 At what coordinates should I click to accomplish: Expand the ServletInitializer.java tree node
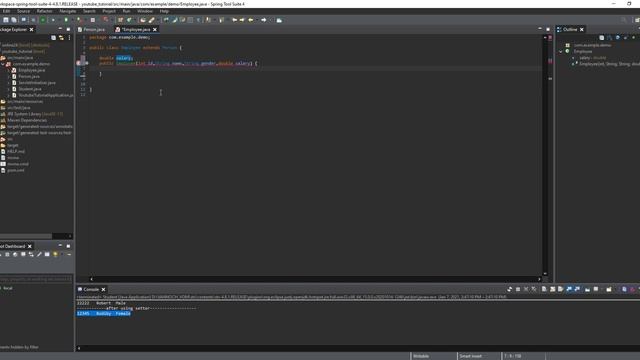(x=9, y=83)
